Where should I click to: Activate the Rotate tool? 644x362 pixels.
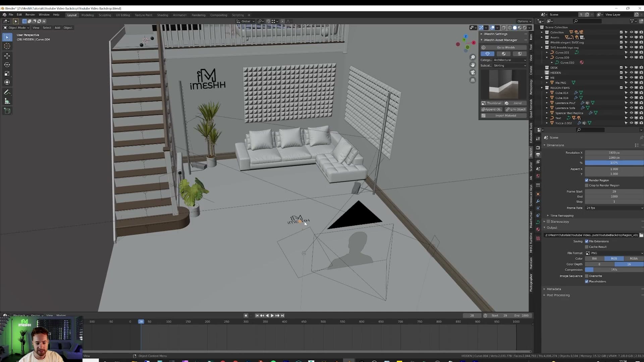pos(7,65)
